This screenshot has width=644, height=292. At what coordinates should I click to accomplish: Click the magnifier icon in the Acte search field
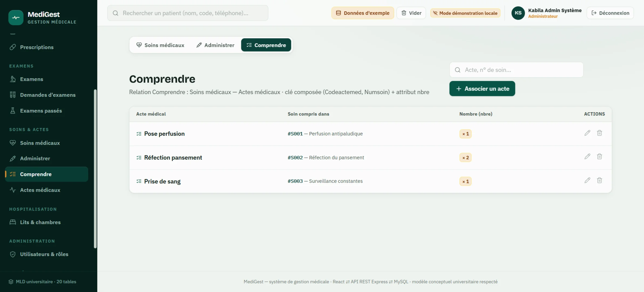[x=458, y=70]
